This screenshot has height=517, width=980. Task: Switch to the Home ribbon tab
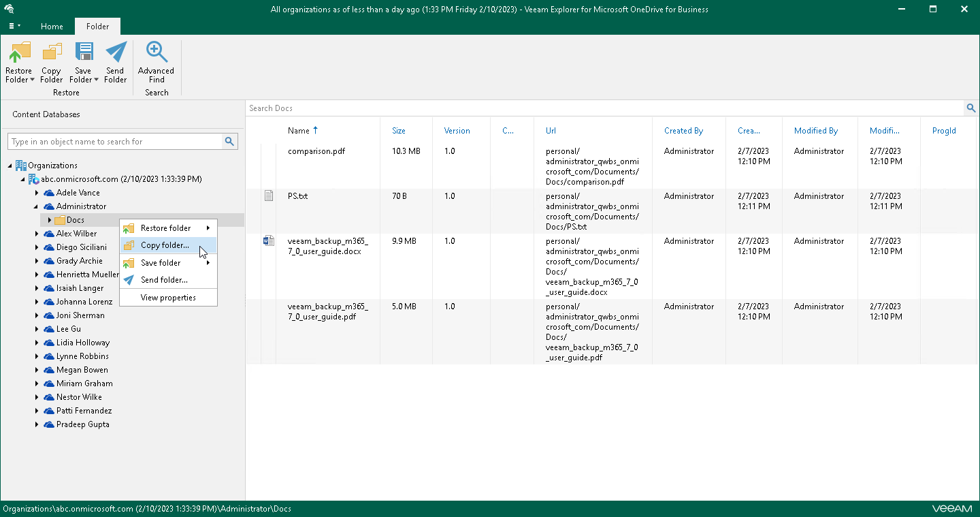(52, 26)
